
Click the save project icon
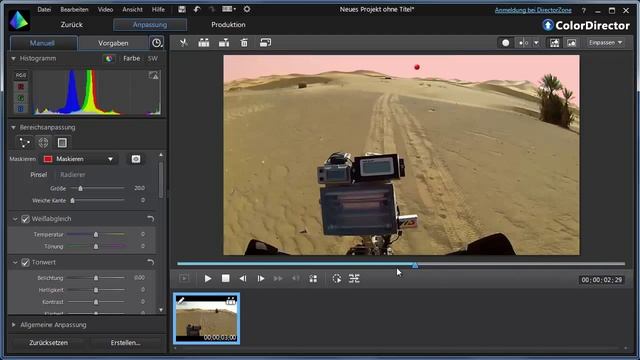pyautogui.click(x=182, y=9)
